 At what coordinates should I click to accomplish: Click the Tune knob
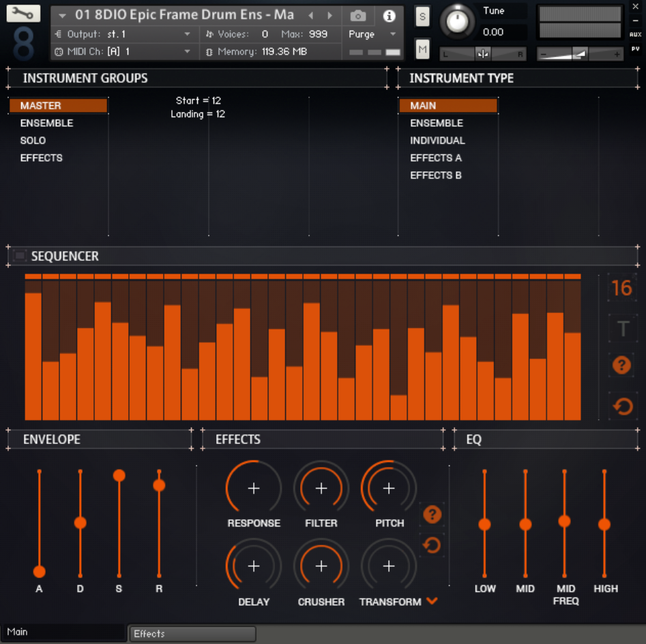click(457, 21)
